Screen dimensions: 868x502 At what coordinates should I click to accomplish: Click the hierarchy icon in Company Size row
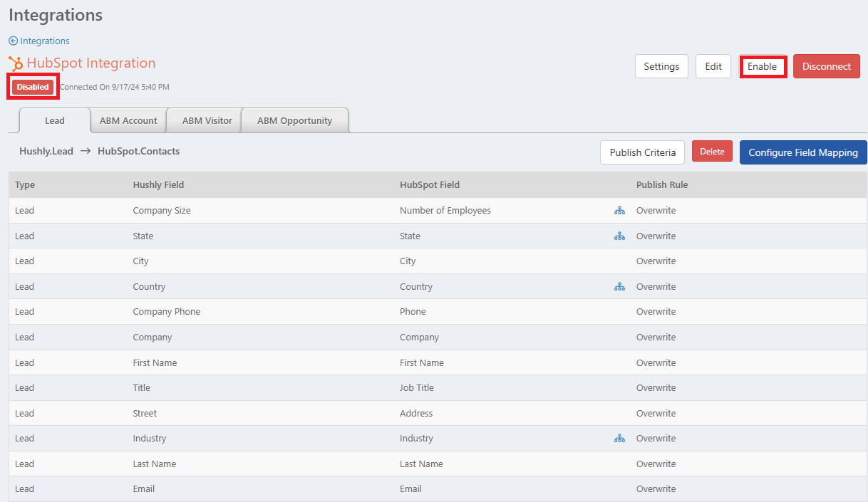[x=619, y=211]
